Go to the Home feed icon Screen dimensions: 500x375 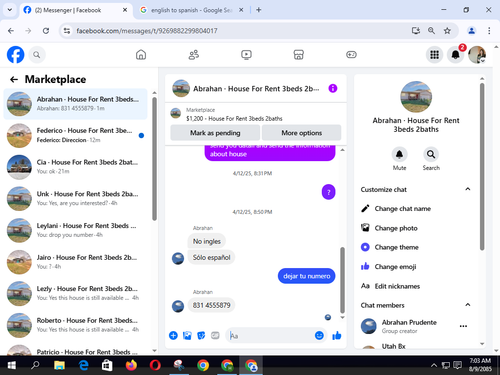point(141,55)
